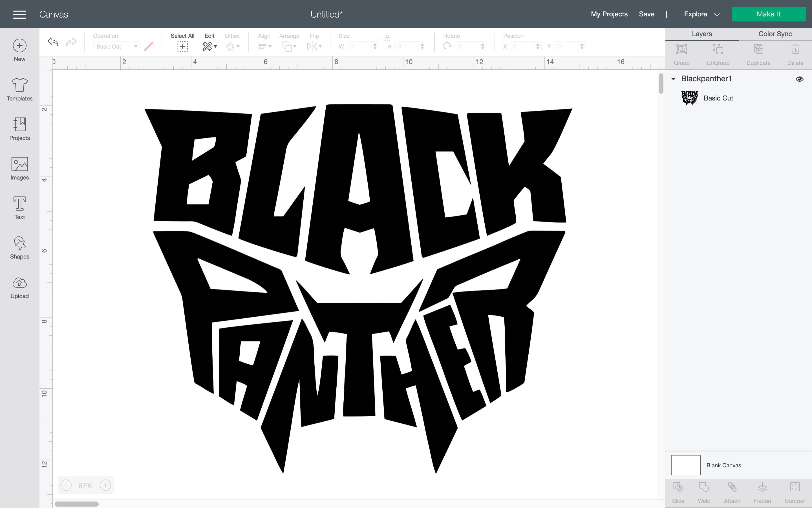Click the Slice tool
812x508 pixels.
[x=678, y=492]
